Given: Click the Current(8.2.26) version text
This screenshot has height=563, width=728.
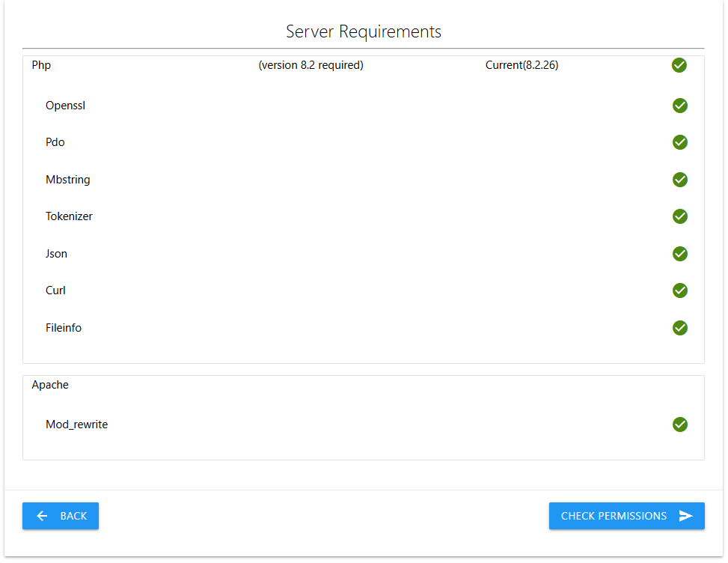Looking at the screenshot, I should coord(521,65).
